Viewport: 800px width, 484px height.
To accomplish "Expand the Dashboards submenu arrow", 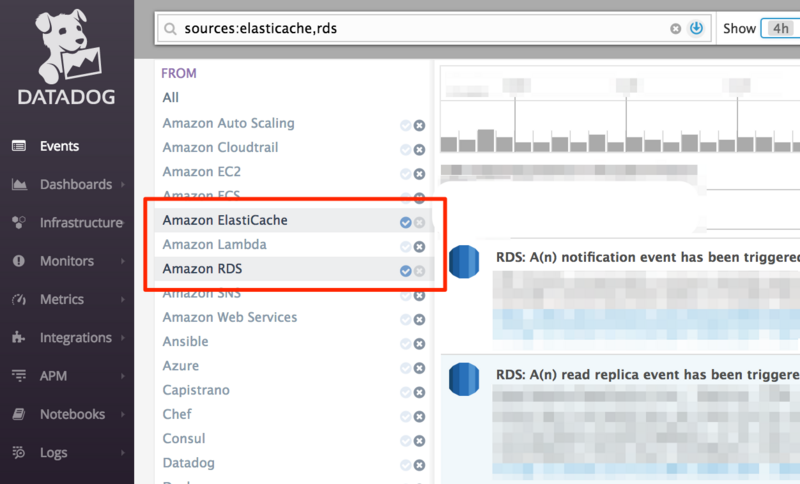I will (x=123, y=184).
